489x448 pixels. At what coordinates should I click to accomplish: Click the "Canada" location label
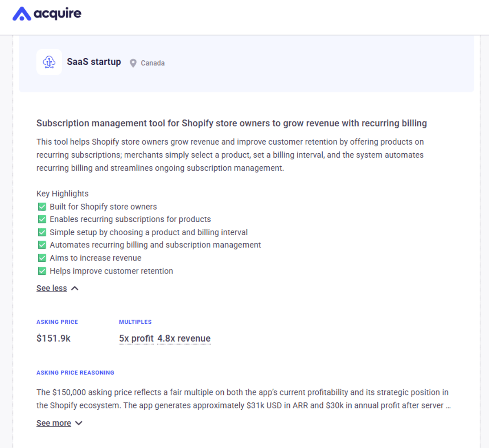click(152, 63)
